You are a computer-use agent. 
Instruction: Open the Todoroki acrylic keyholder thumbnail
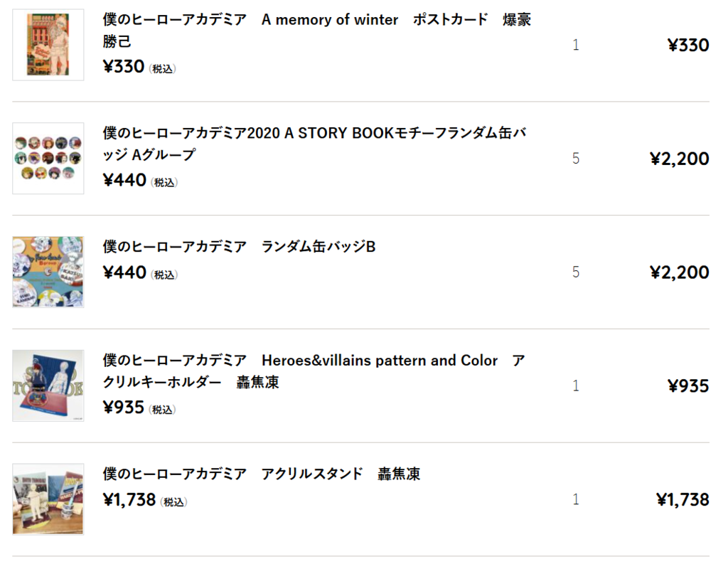48,385
